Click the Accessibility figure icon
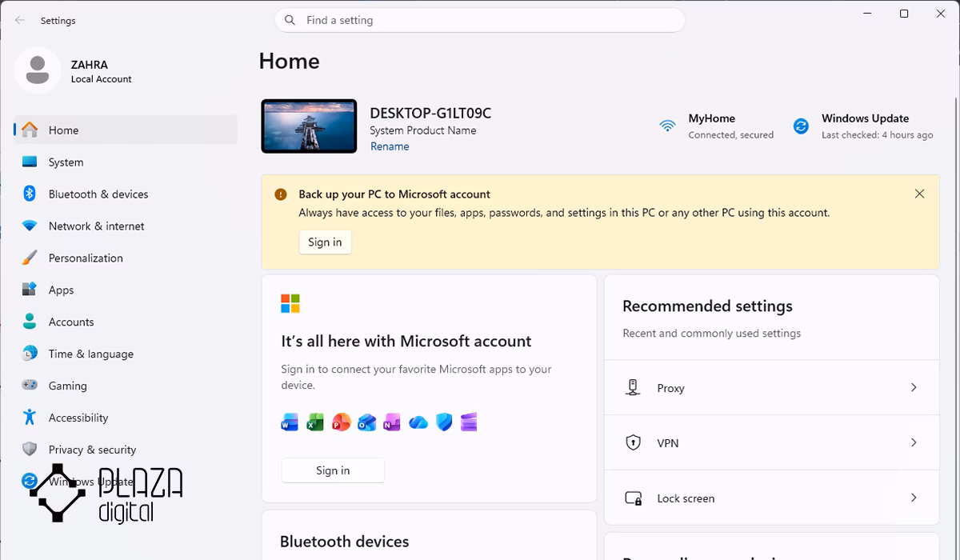This screenshot has height=560, width=960. click(30, 418)
